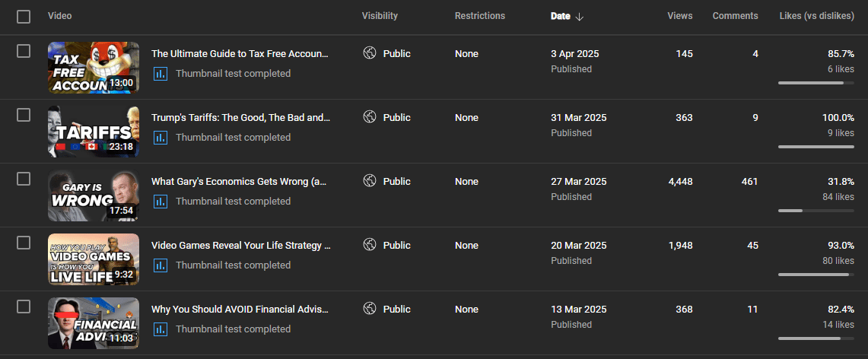
Task: Toggle the select-all checkbox in the header
Action: [x=24, y=16]
